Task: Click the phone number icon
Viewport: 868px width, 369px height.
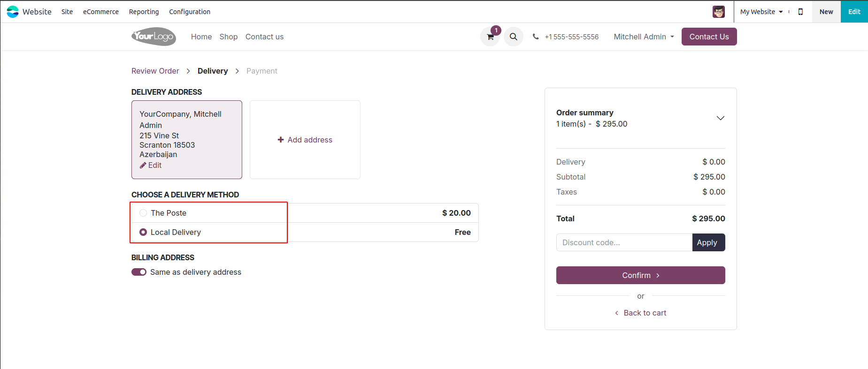Action: (536, 37)
